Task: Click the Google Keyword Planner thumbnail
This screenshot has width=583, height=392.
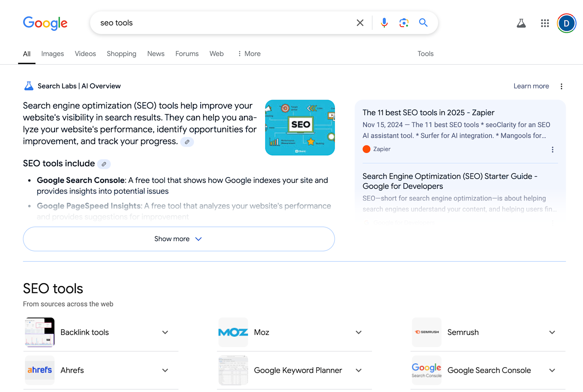Action: pyautogui.click(x=233, y=370)
